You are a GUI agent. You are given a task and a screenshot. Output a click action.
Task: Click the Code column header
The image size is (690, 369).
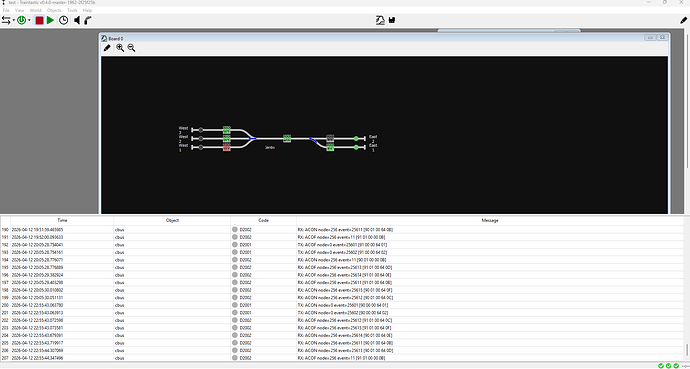[x=263, y=220]
